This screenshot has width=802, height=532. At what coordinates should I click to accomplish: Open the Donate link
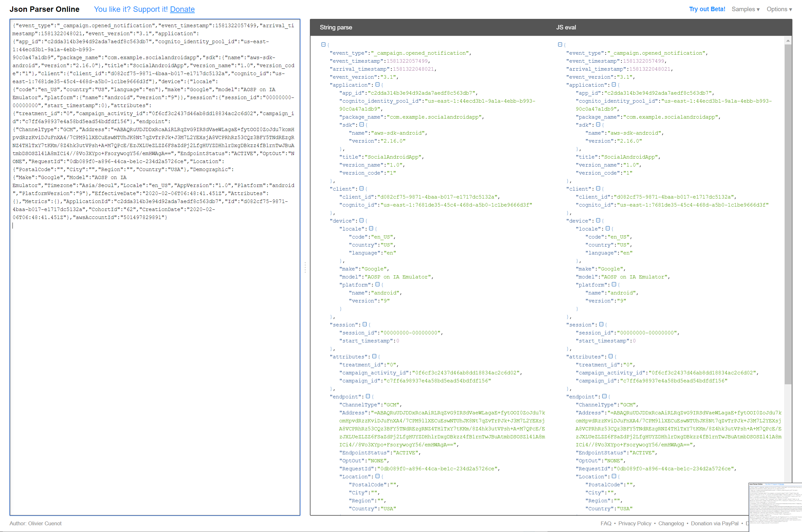pyautogui.click(x=182, y=9)
